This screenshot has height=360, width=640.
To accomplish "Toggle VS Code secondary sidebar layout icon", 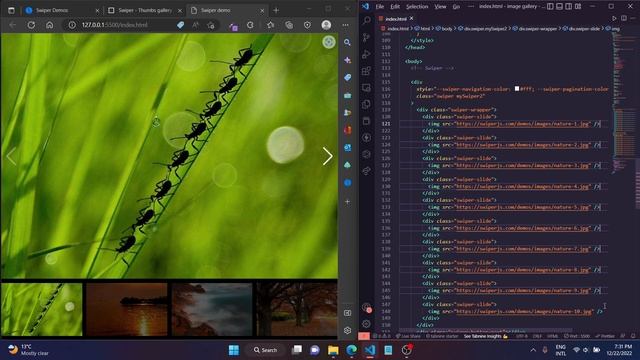I will pos(569,6).
